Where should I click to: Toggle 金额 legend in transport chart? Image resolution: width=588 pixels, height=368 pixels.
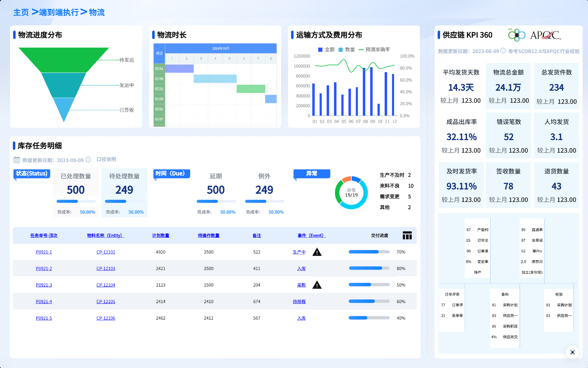coord(326,50)
